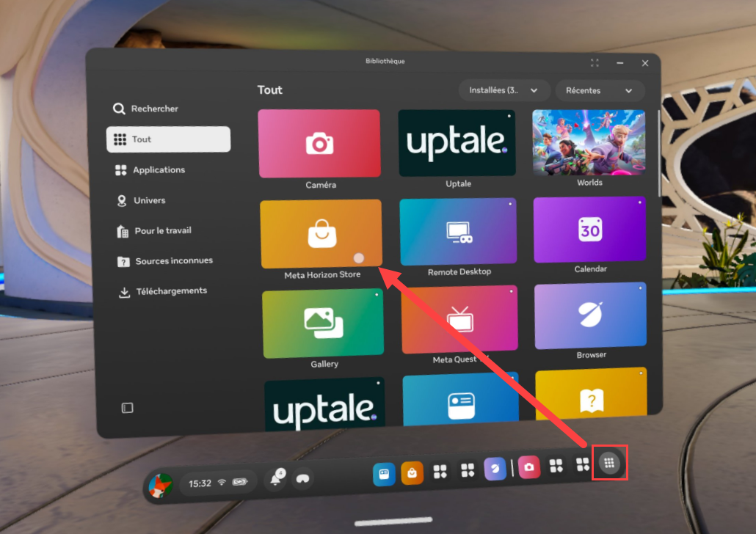View the Téléchargements section
The height and width of the screenshot is (534, 756).
click(162, 291)
